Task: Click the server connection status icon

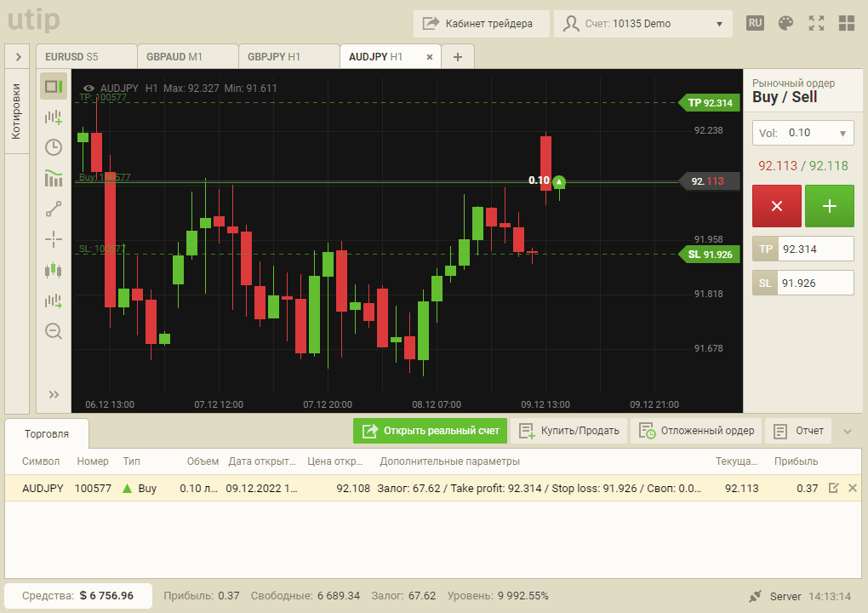Action: click(755, 596)
